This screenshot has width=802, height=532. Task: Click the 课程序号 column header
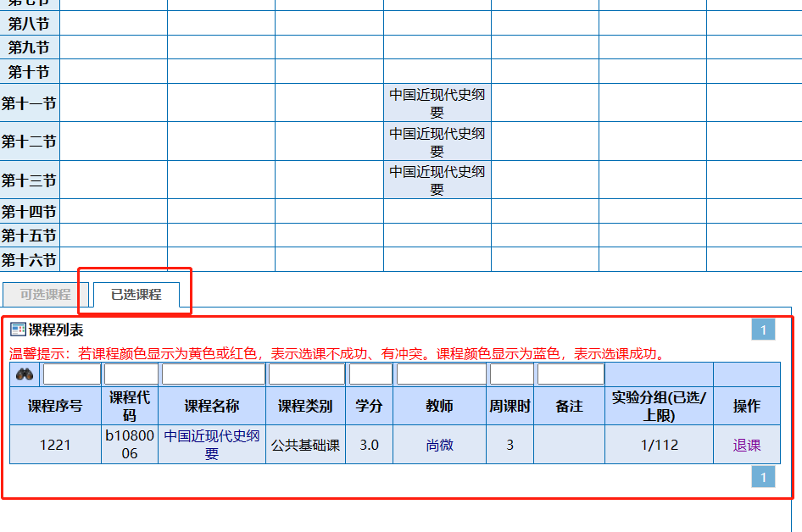55,406
